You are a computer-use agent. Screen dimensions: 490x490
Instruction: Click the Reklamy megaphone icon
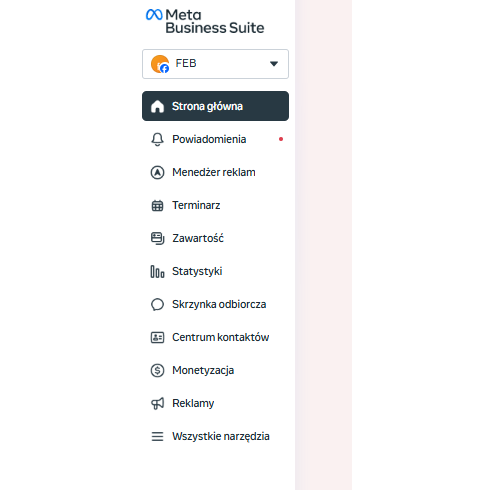click(x=157, y=403)
